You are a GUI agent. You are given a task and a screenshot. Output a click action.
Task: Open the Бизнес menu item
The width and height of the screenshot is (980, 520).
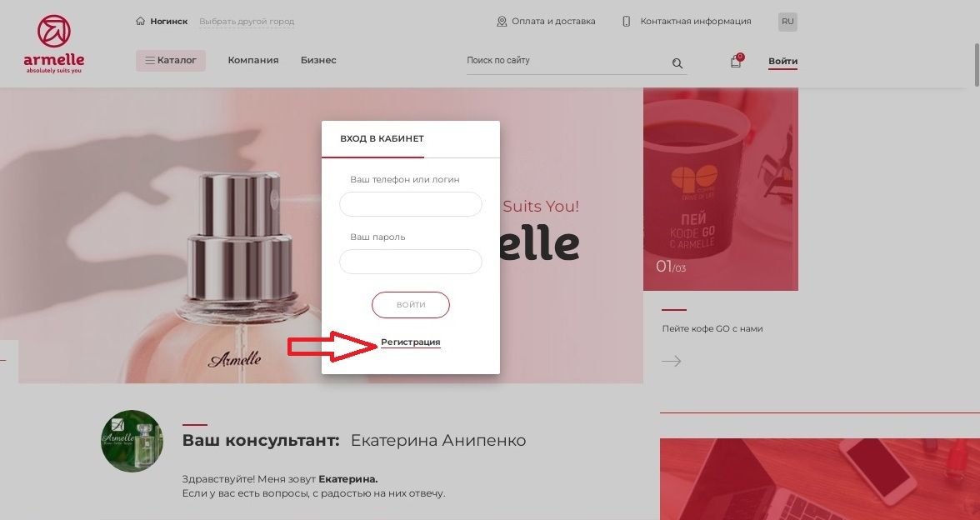pos(318,61)
